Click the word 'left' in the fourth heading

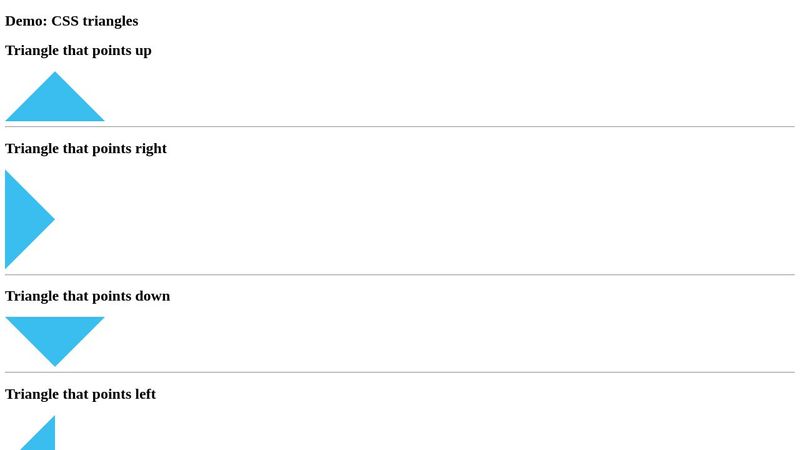click(x=144, y=394)
